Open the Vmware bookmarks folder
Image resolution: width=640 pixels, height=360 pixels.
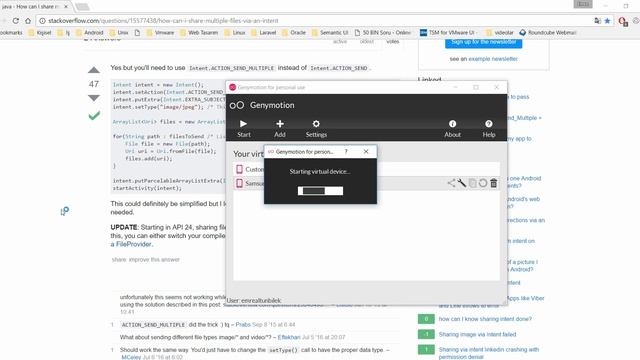tap(160, 32)
